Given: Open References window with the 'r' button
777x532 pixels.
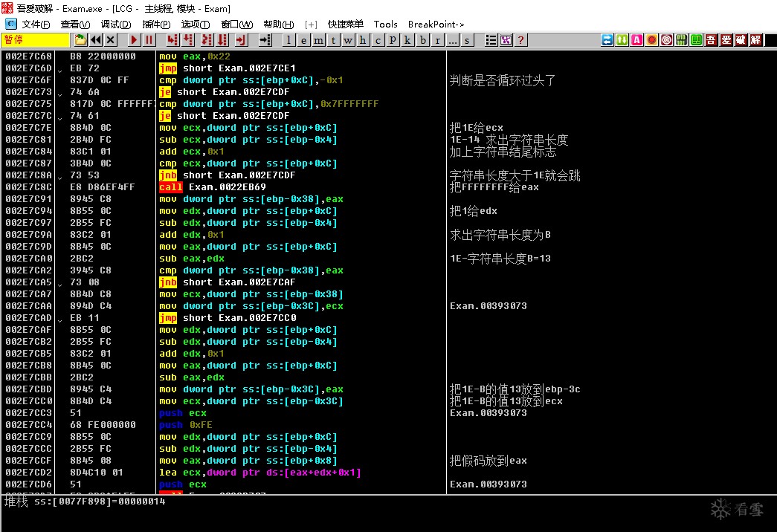Looking at the screenshot, I should [x=437, y=40].
